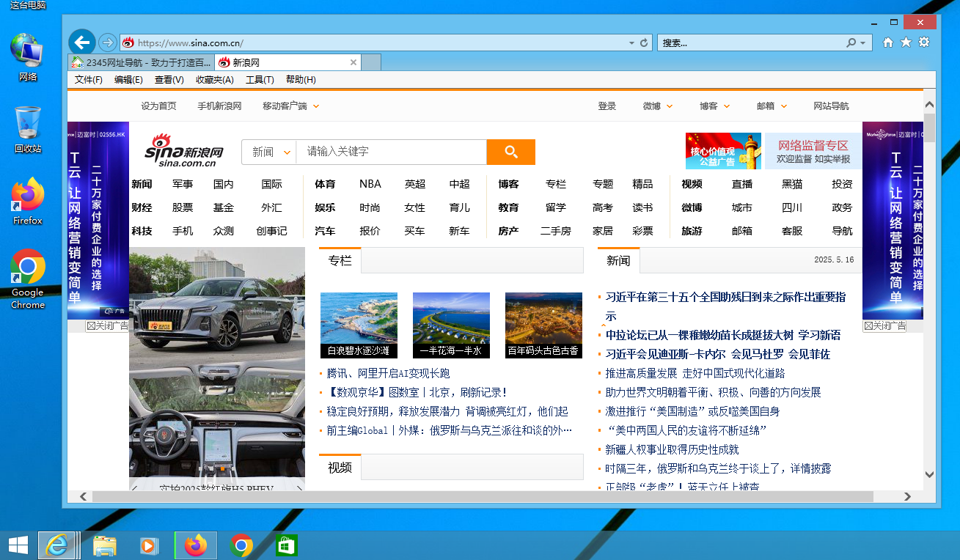The width and height of the screenshot is (960, 560).
Task: Open the 查看(V) menu
Action: pos(169,80)
